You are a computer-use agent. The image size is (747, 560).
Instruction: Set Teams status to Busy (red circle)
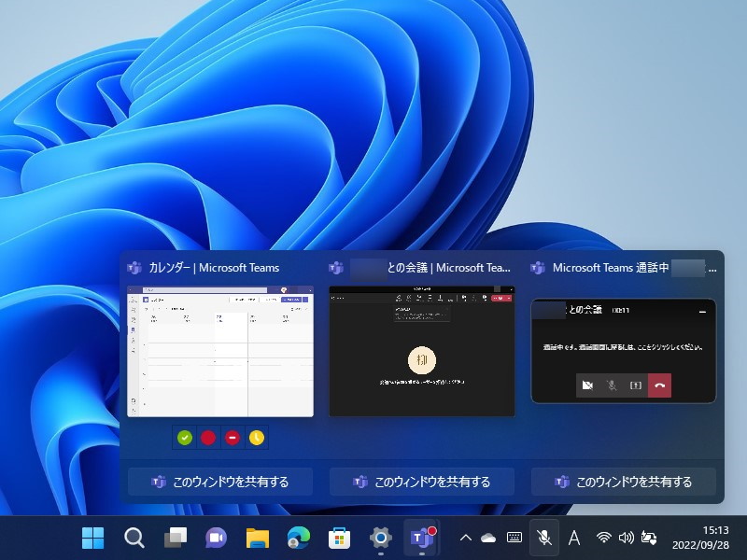pos(208,438)
